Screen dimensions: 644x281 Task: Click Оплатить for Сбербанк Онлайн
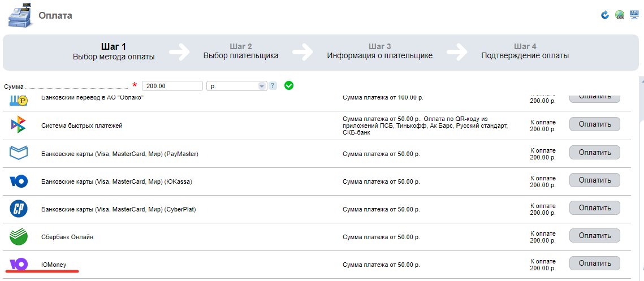click(x=595, y=235)
